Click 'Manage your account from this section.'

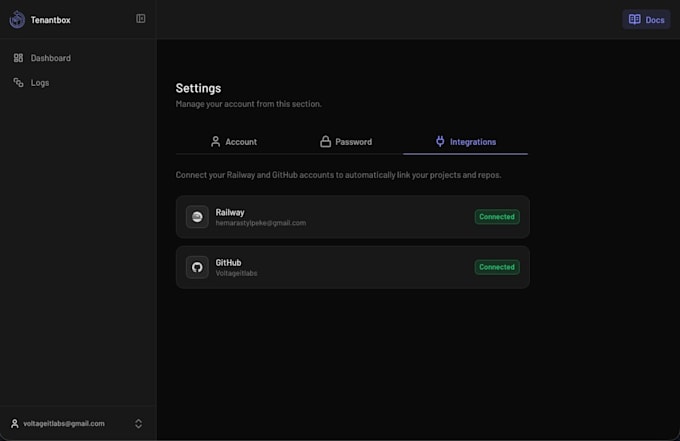(x=248, y=104)
